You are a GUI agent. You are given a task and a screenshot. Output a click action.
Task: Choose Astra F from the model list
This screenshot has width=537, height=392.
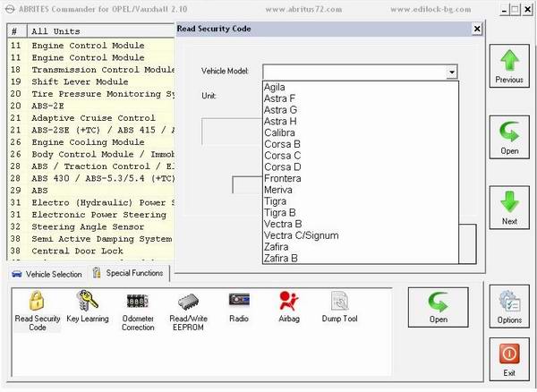[x=361, y=98]
